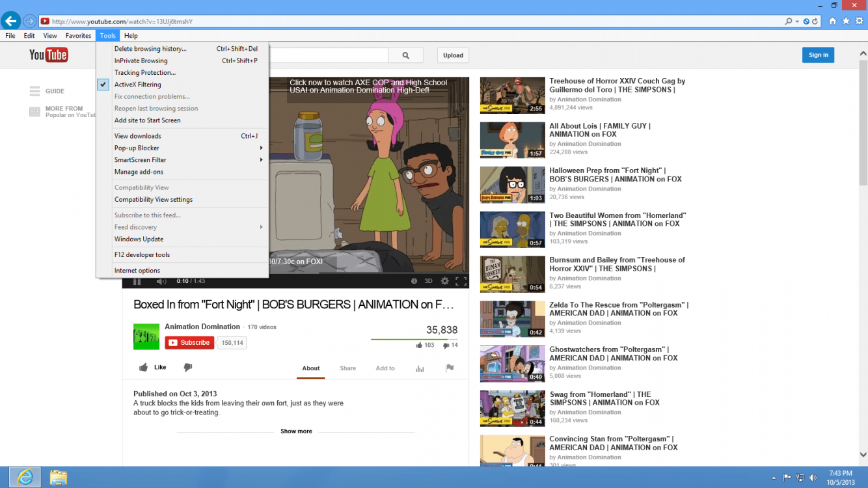Click the red Subscribe button

point(189,343)
